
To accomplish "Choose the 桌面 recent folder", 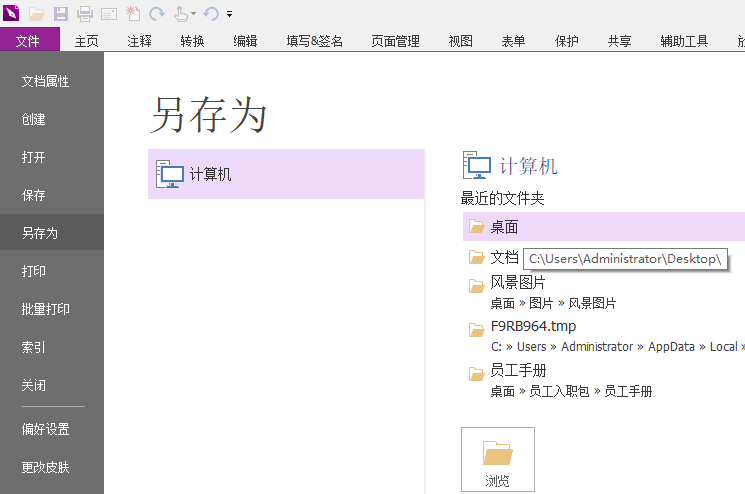I will pos(604,227).
